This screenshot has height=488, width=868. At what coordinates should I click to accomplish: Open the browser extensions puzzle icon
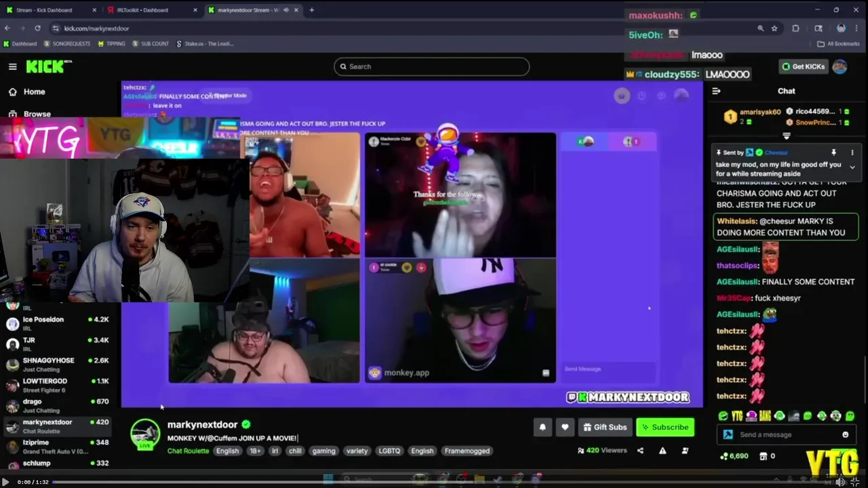(795, 28)
